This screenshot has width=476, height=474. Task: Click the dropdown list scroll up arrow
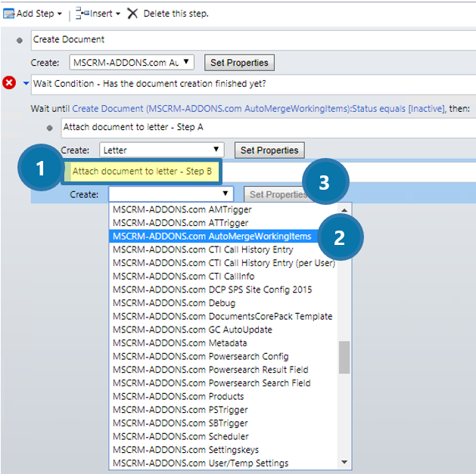click(x=344, y=210)
